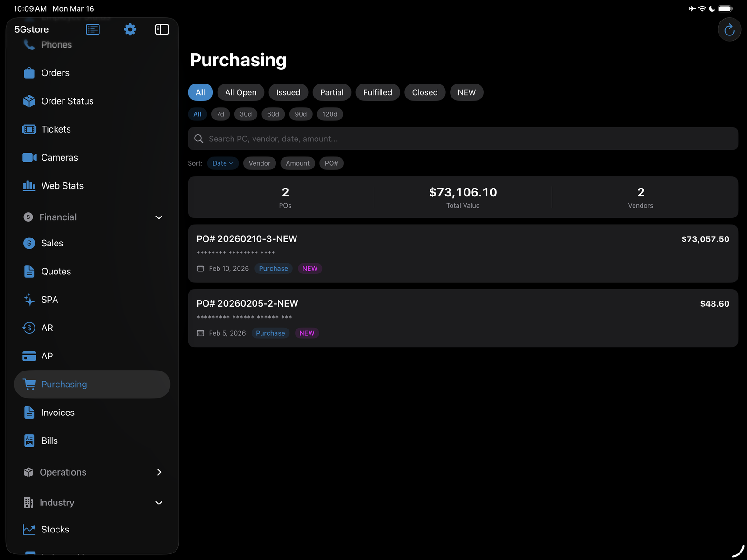Click the AR circular dollar icon
The width and height of the screenshot is (747, 560).
click(28, 328)
